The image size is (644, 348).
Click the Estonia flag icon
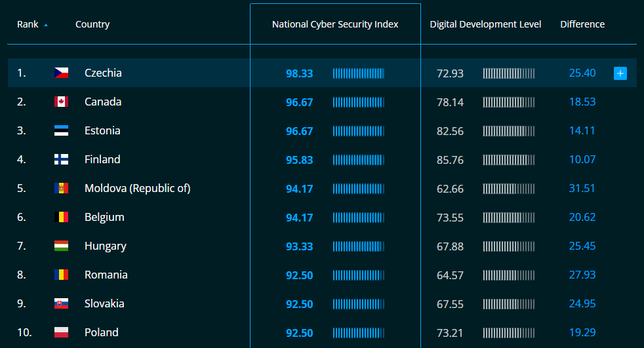tap(61, 131)
